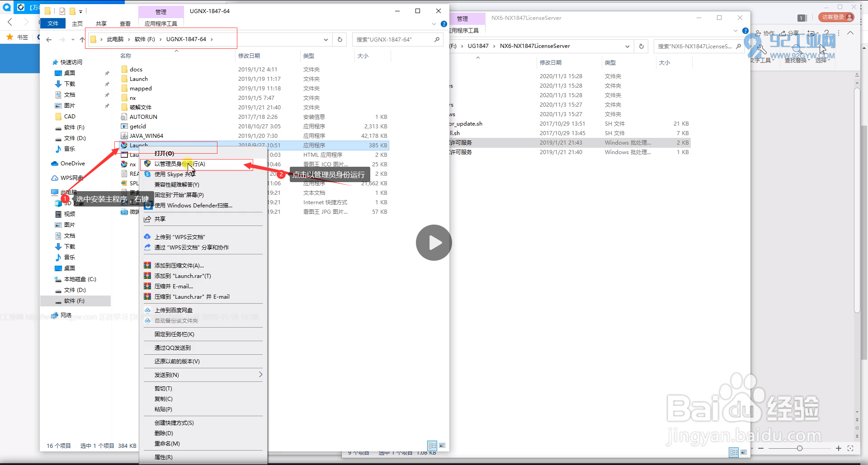This screenshot has height=465, width=868.
Task: Refresh the LicenseServer explorer window
Action: [641, 46]
